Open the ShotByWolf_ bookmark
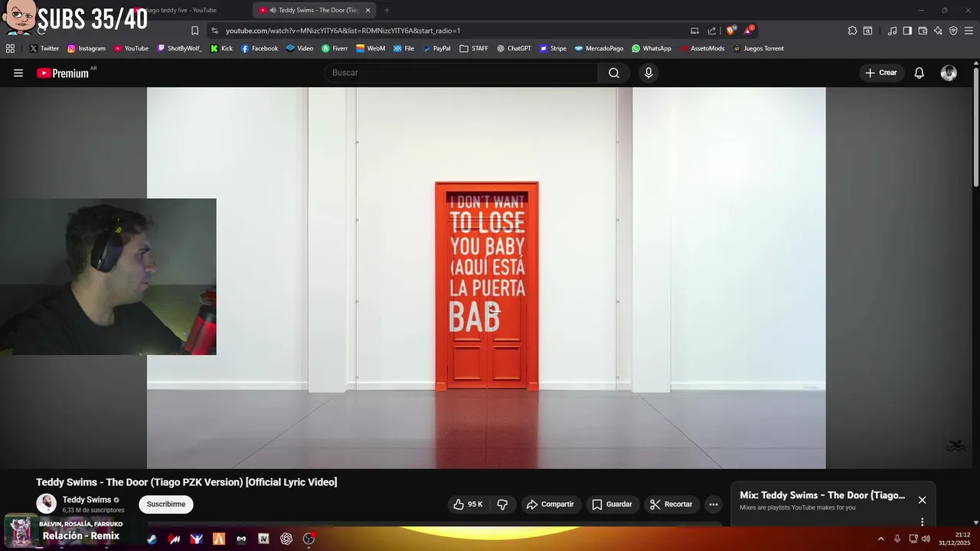980x551 pixels. pyautogui.click(x=179, y=48)
